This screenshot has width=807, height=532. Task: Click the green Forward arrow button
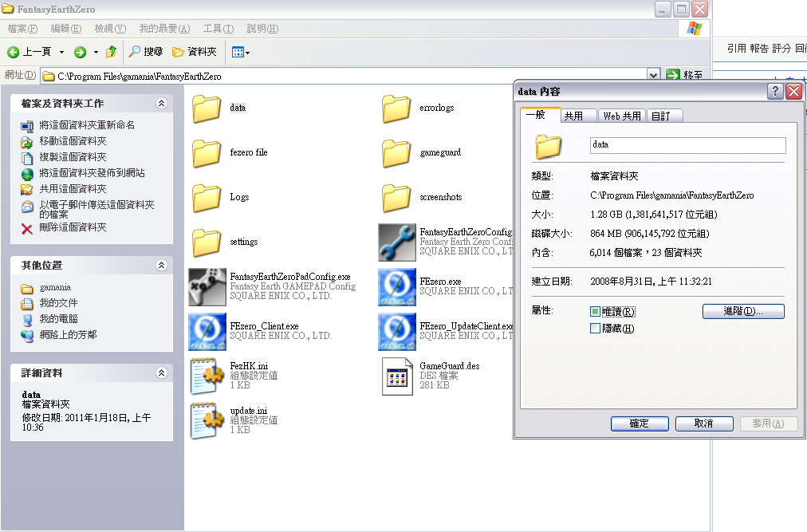coord(80,52)
